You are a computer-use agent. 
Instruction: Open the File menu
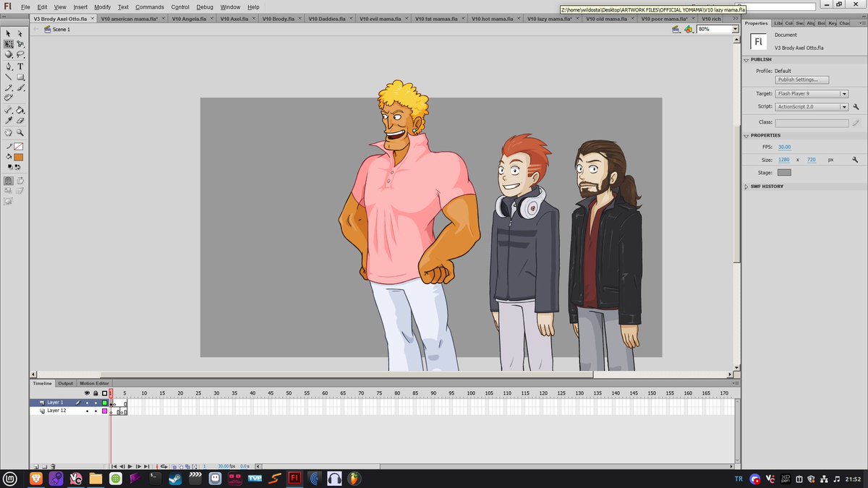[25, 7]
